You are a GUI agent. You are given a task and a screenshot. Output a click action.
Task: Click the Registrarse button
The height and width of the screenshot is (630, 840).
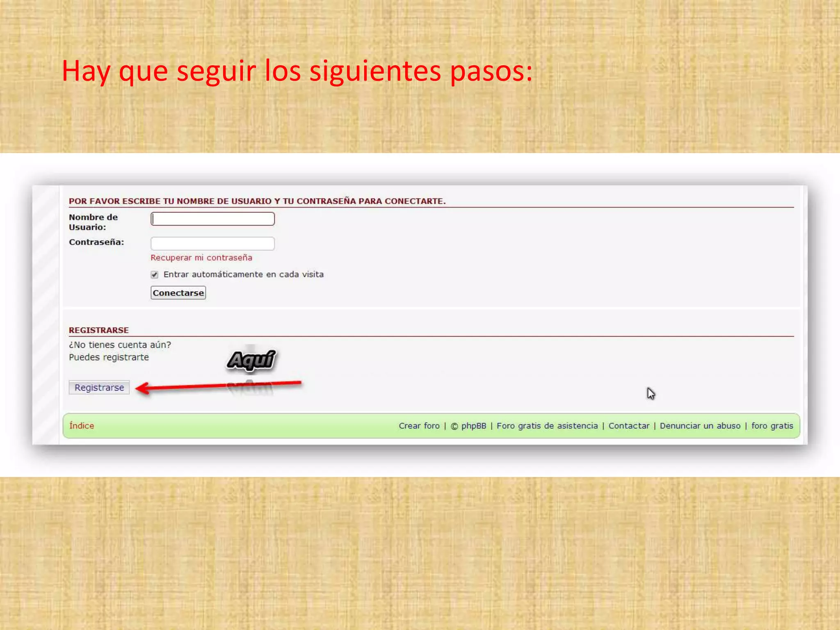click(x=99, y=388)
